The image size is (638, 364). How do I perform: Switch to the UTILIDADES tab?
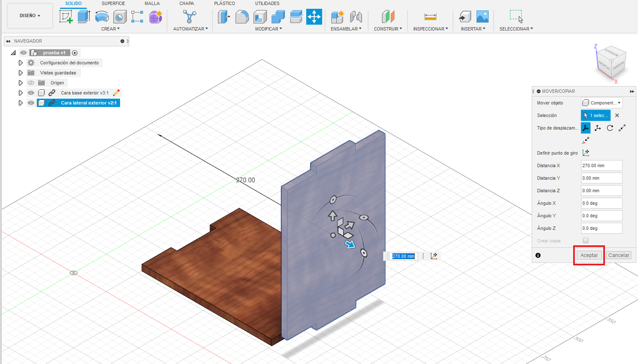tap(267, 3)
